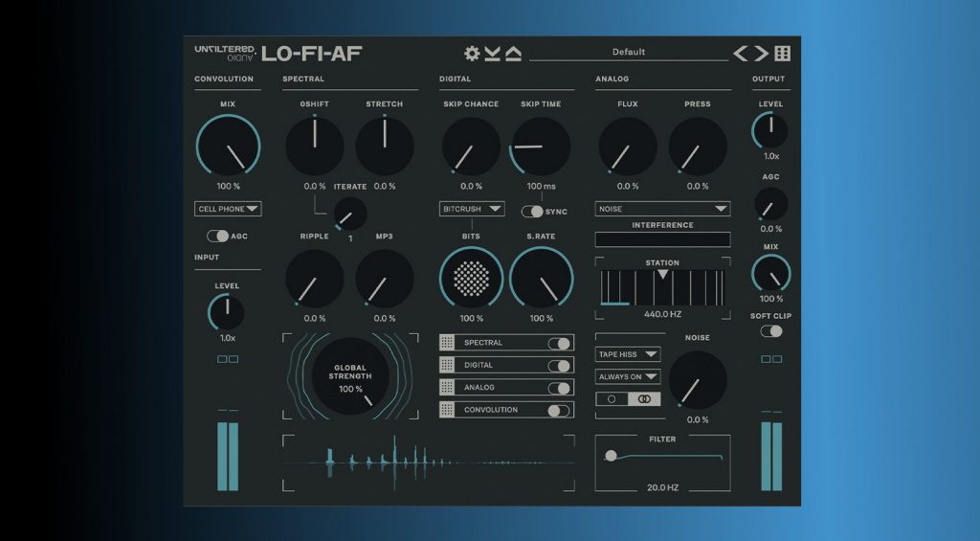Viewport: 980px width, 541px height.
Task: Click the output channel link squares
Action: (771, 359)
